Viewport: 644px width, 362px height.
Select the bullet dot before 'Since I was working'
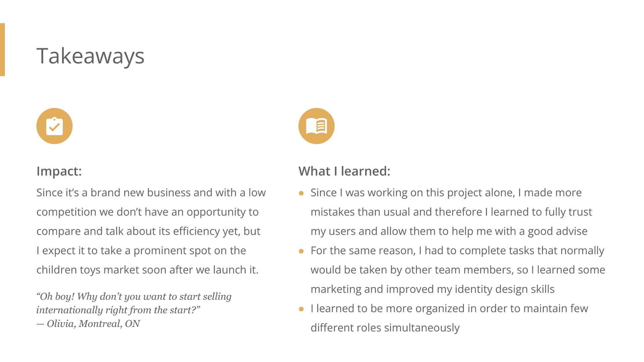pyautogui.click(x=301, y=193)
